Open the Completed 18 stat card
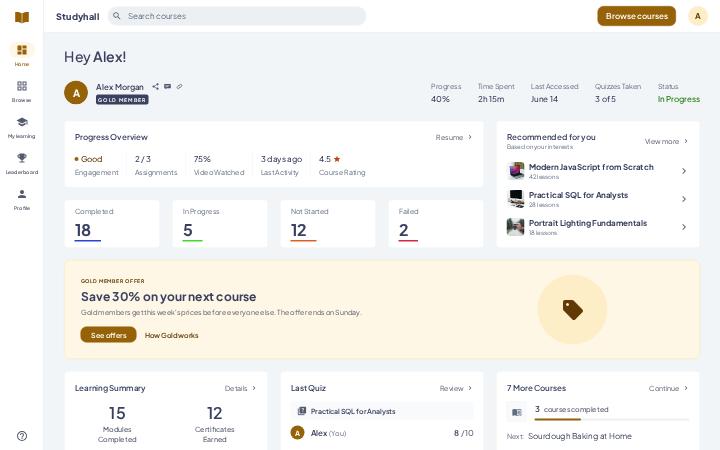Image resolution: width=720 pixels, height=450 pixels. click(112, 224)
